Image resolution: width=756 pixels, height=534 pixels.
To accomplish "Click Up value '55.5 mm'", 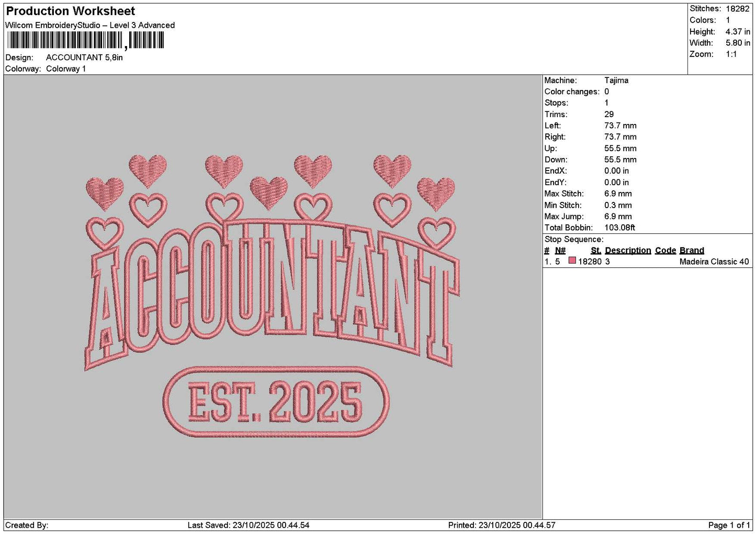I will tap(620, 149).
